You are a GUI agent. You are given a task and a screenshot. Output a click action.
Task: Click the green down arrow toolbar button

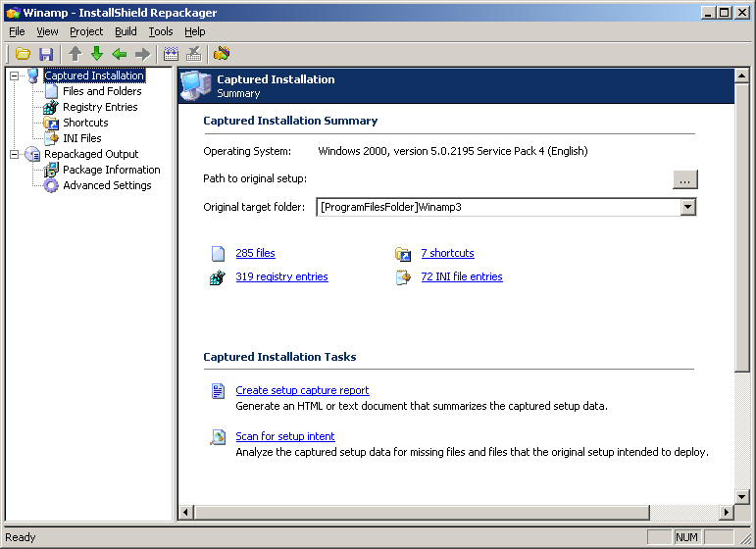pos(97,54)
